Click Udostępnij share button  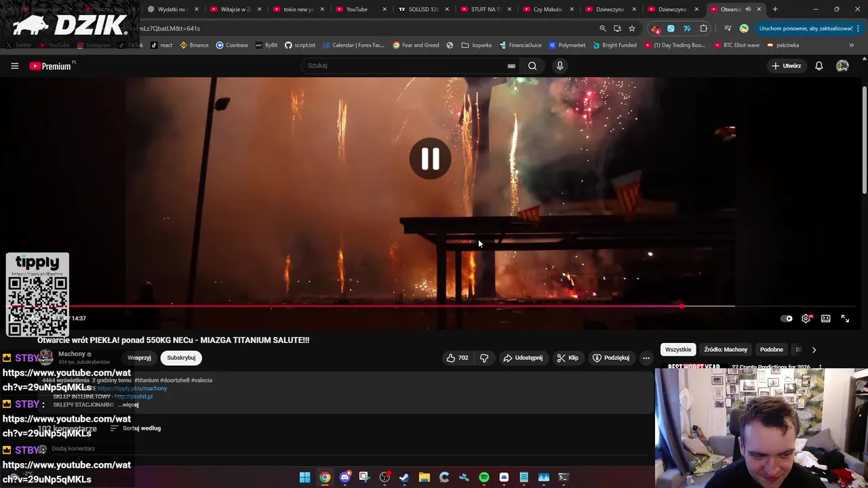coord(523,358)
